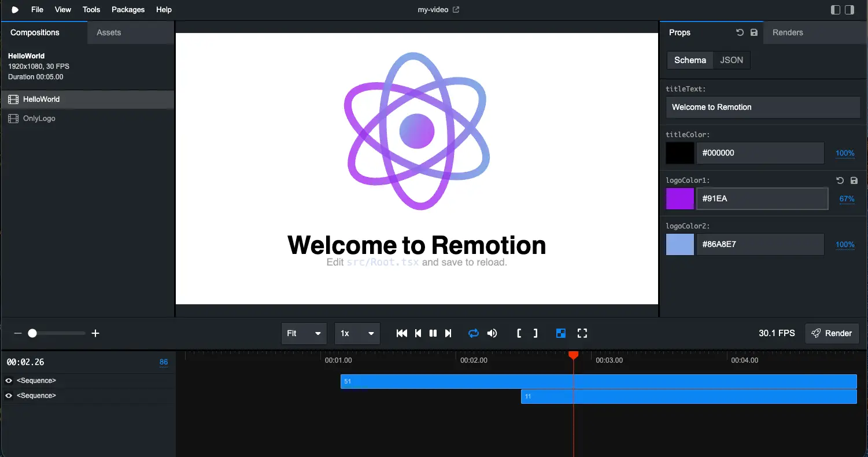Open the logoColor2 light blue swatch
The width and height of the screenshot is (868, 457).
pos(680,244)
